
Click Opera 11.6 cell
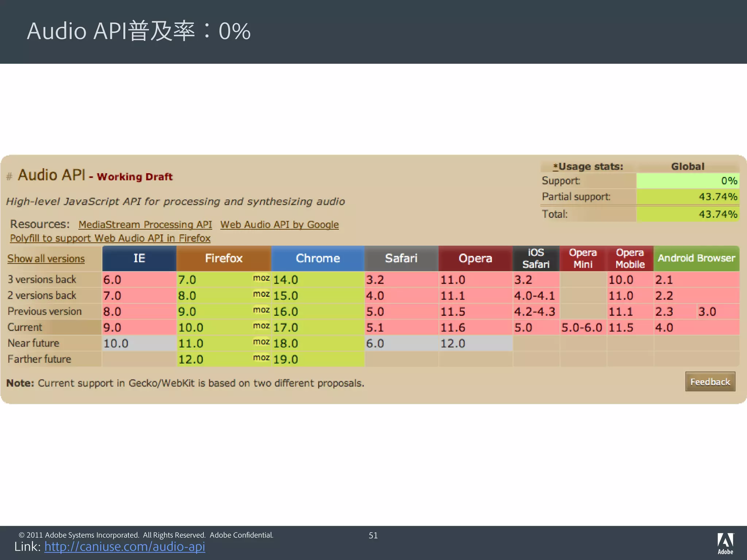[475, 327]
